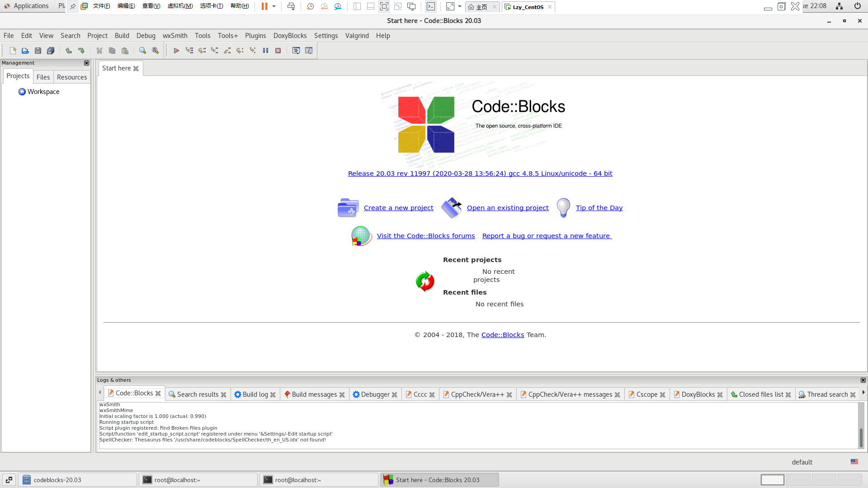
Task: Click the Stop debugger red icon
Action: tap(278, 51)
